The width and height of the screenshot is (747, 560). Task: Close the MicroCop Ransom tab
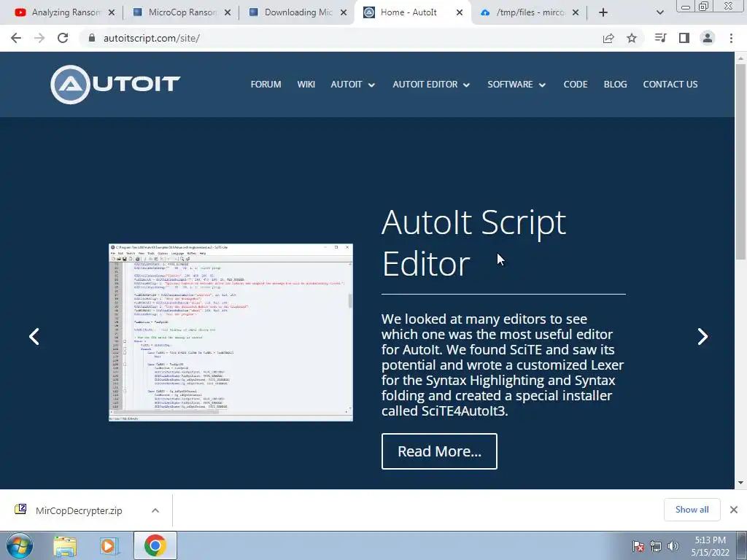click(x=228, y=12)
